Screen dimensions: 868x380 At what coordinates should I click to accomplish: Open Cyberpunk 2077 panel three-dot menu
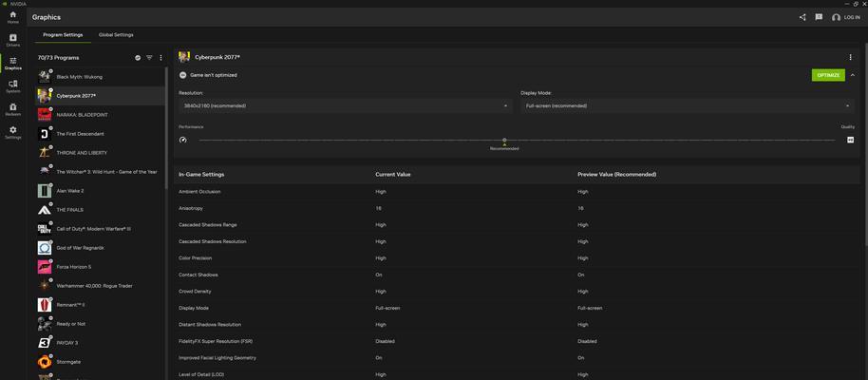(x=850, y=57)
